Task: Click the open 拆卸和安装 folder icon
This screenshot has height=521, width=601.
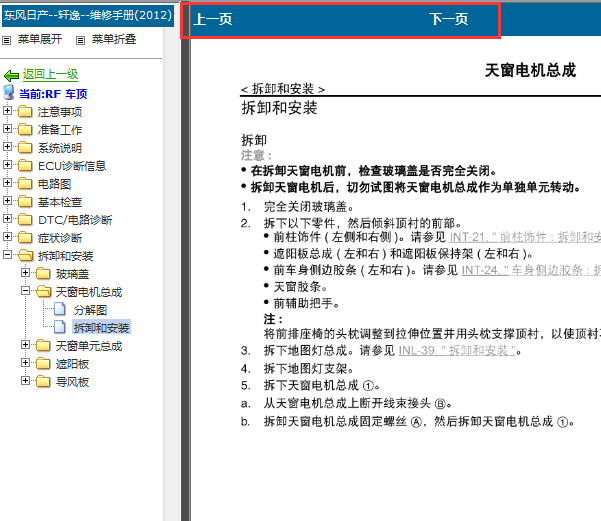Action: 26,255
